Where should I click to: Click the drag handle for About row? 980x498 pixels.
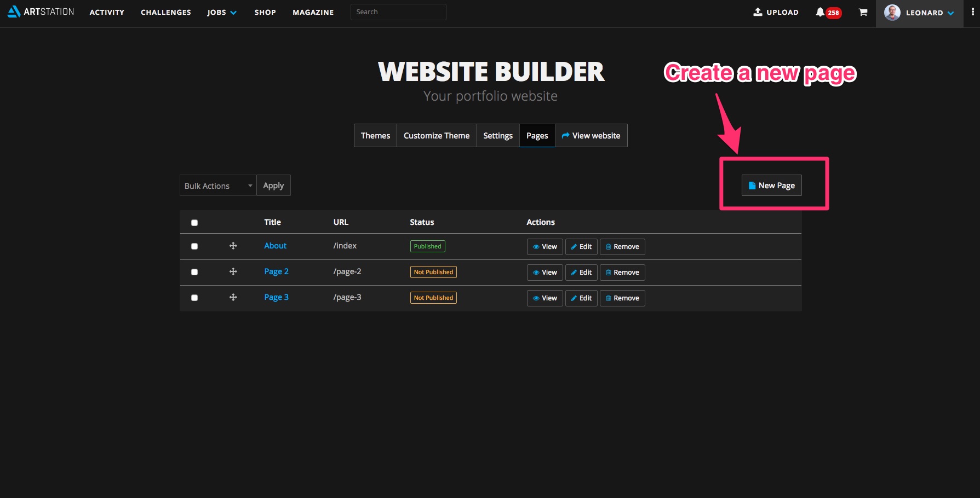tap(233, 246)
